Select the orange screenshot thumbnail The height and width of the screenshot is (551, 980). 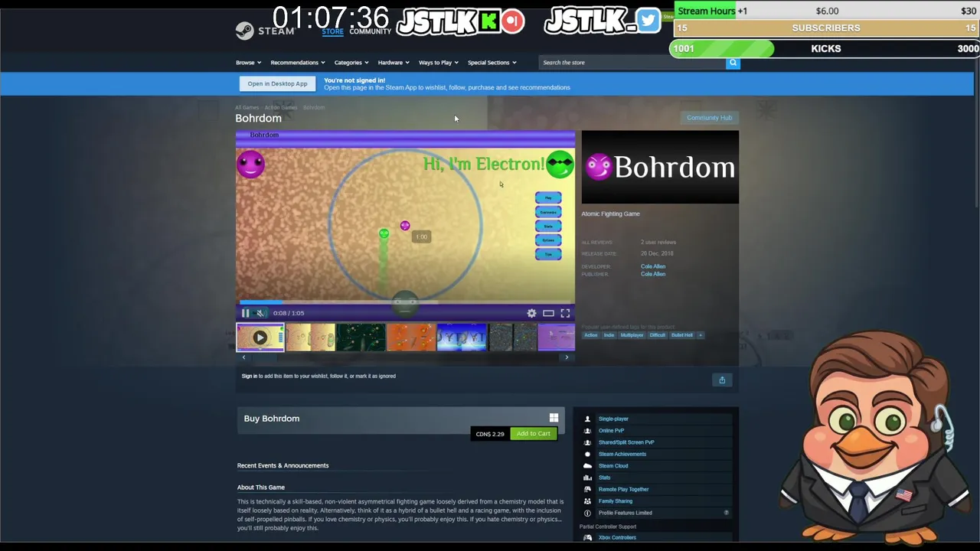click(x=411, y=337)
